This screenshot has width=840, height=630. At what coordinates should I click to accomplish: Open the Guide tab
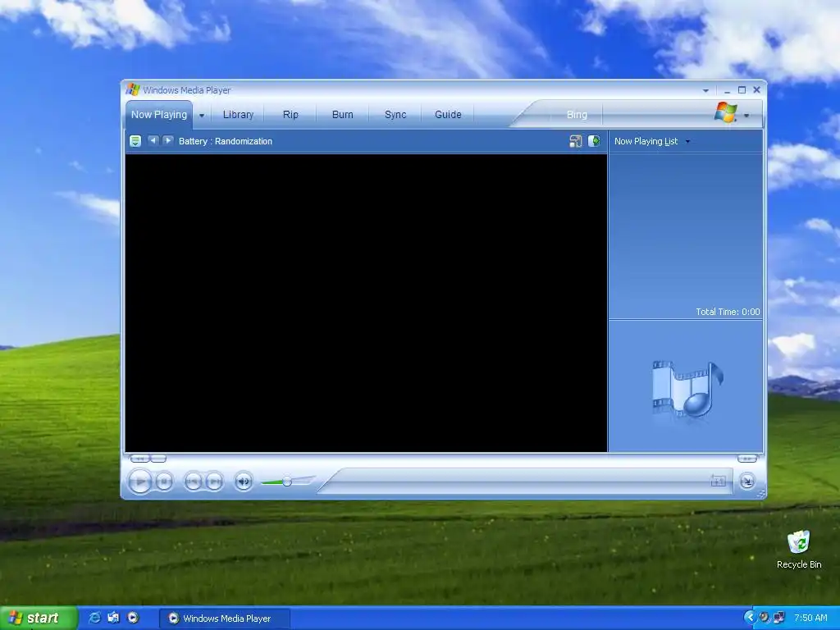click(448, 115)
